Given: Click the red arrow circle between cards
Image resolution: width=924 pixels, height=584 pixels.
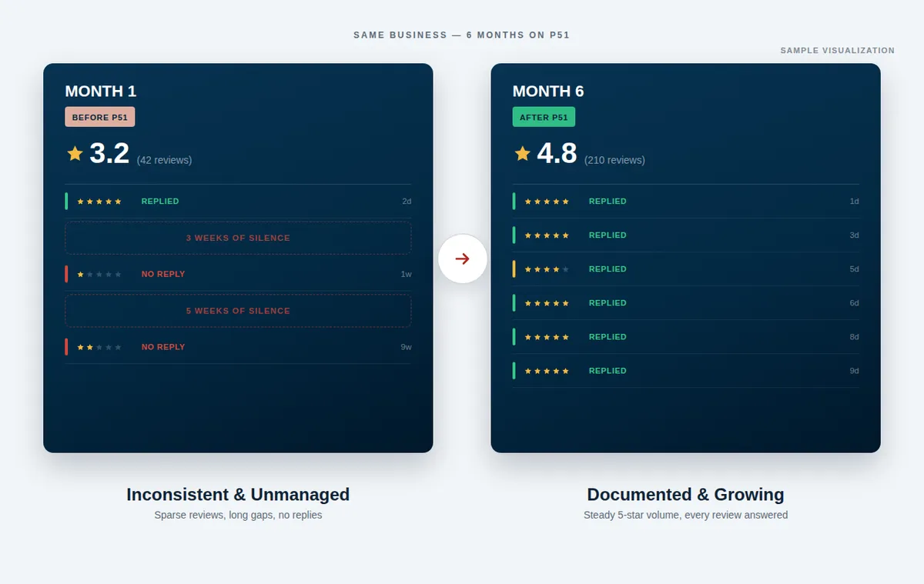Looking at the screenshot, I should coord(462,259).
